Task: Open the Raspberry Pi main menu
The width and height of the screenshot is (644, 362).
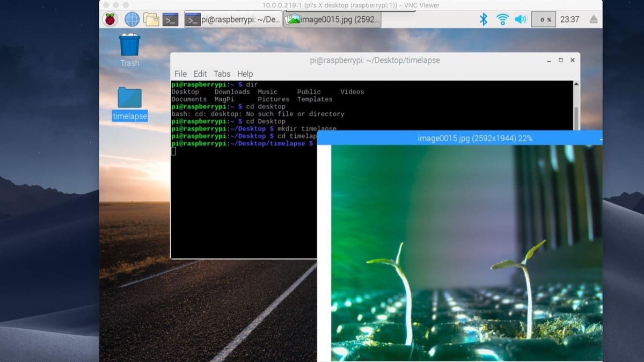Action: [x=110, y=19]
